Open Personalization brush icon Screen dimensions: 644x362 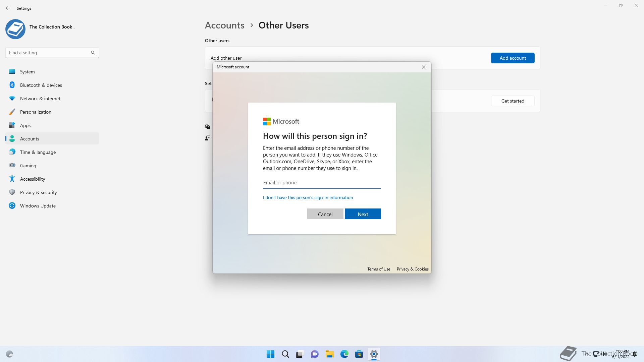pyautogui.click(x=12, y=112)
